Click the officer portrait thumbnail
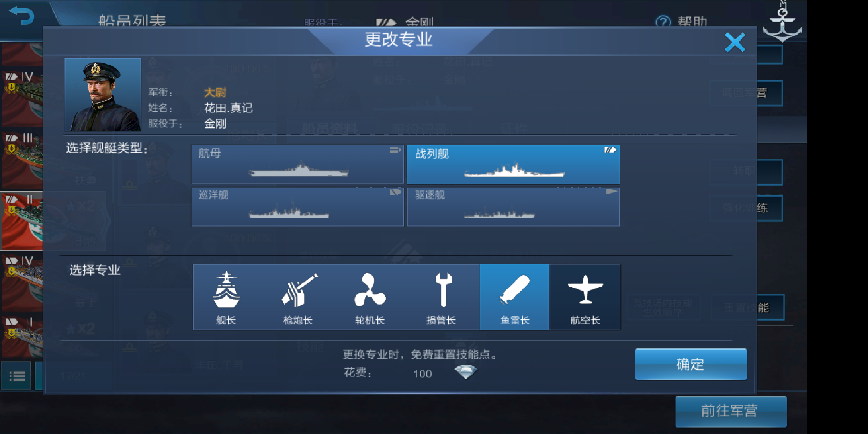The height and width of the screenshot is (434, 868). tap(103, 95)
